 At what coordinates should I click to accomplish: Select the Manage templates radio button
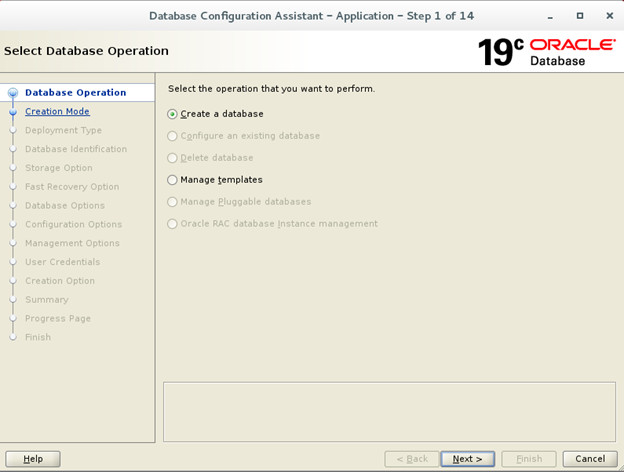click(x=215, y=180)
